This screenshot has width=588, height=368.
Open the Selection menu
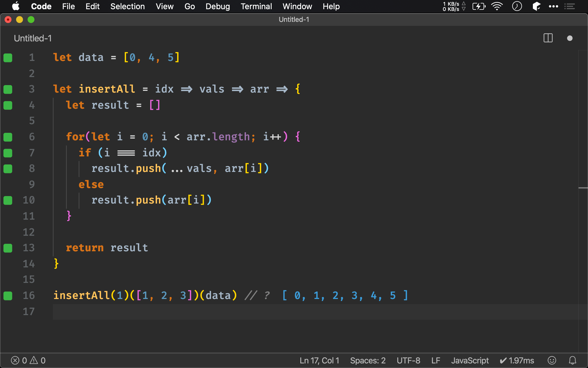[x=127, y=6]
